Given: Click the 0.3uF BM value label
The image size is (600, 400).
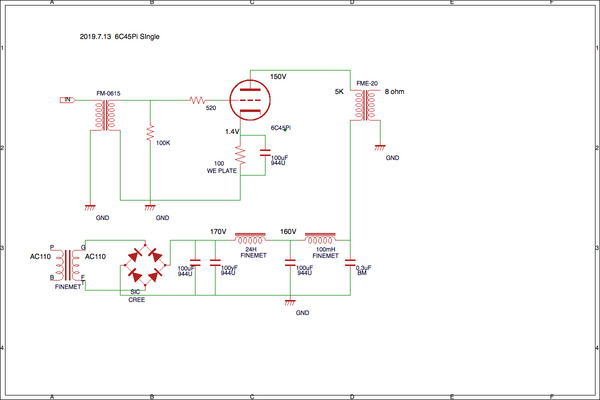Looking at the screenshot, I should [363, 270].
